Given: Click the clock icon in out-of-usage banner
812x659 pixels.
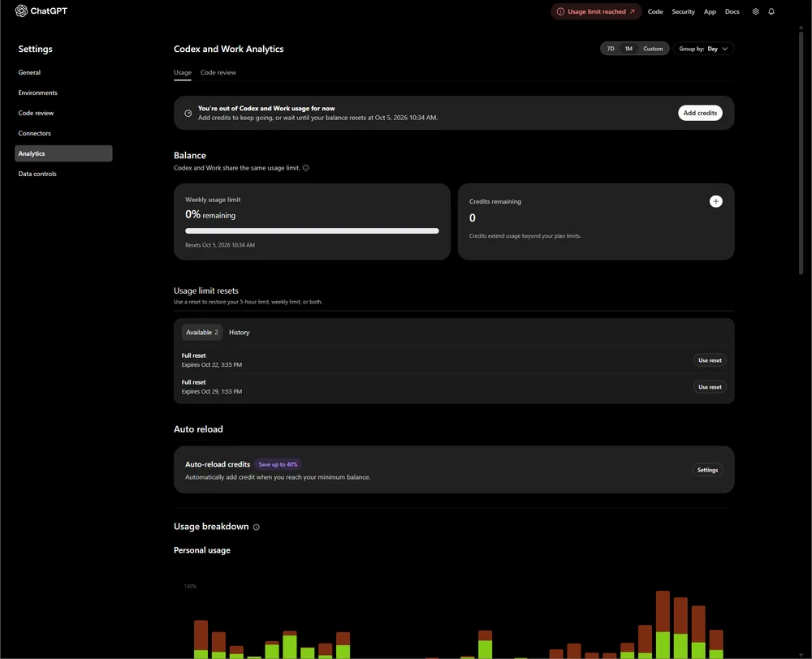Looking at the screenshot, I should point(188,113).
